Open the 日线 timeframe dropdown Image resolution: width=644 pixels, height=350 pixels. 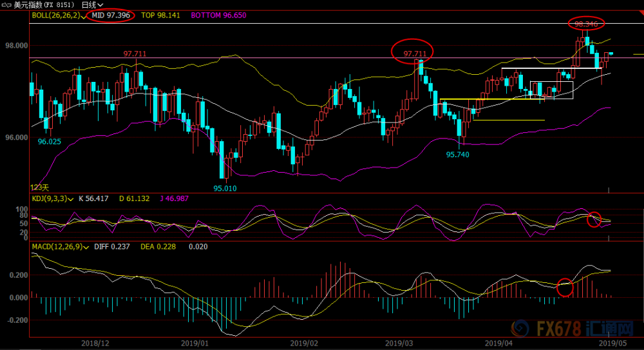[92, 5]
